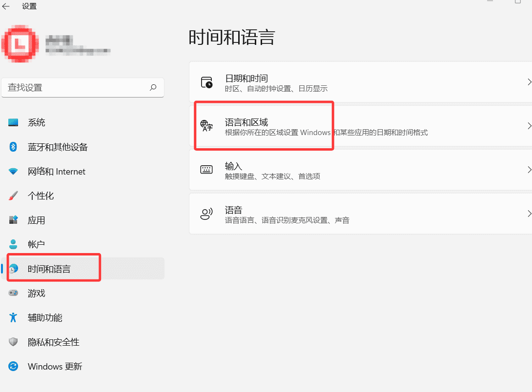Expand 日期和时间 via its chevron
Image resolution: width=532 pixels, height=392 pixels.
529,82
